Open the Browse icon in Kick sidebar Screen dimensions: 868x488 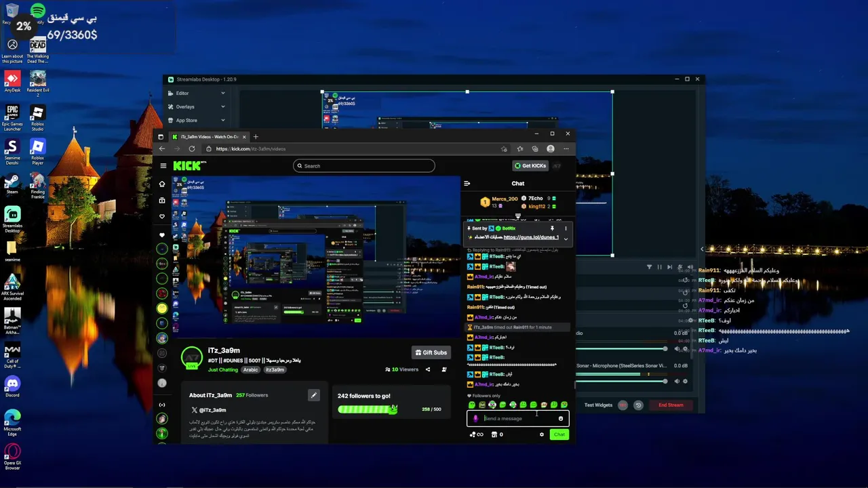pyautogui.click(x=161, y=200)
